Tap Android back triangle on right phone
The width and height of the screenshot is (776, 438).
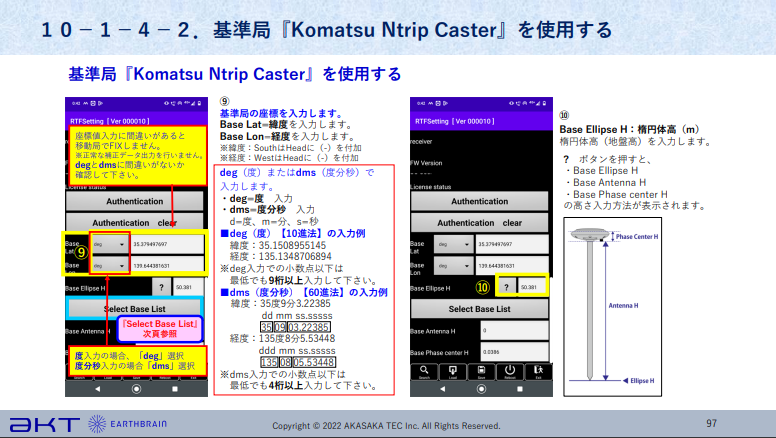[x=442, y=389]
